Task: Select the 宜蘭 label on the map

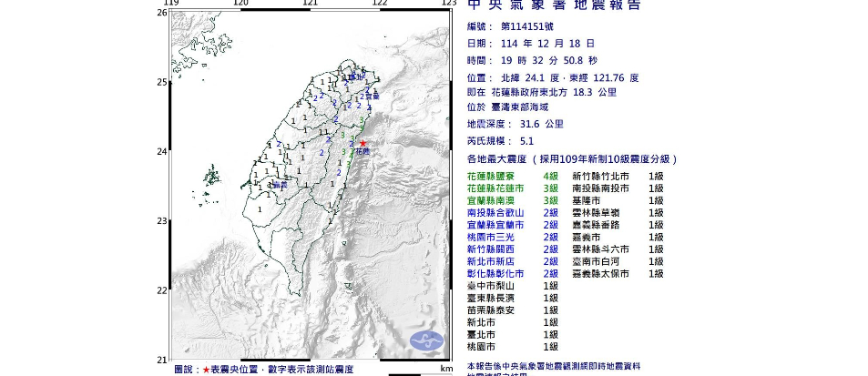Action: 371,95
